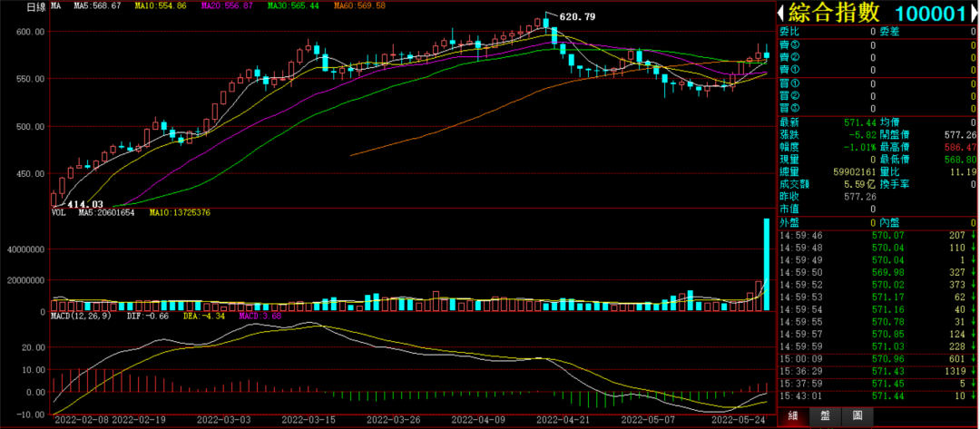Click the percentage change -1.01%
980x429 pixels.
pyautogui.click(x=859, y=147)
